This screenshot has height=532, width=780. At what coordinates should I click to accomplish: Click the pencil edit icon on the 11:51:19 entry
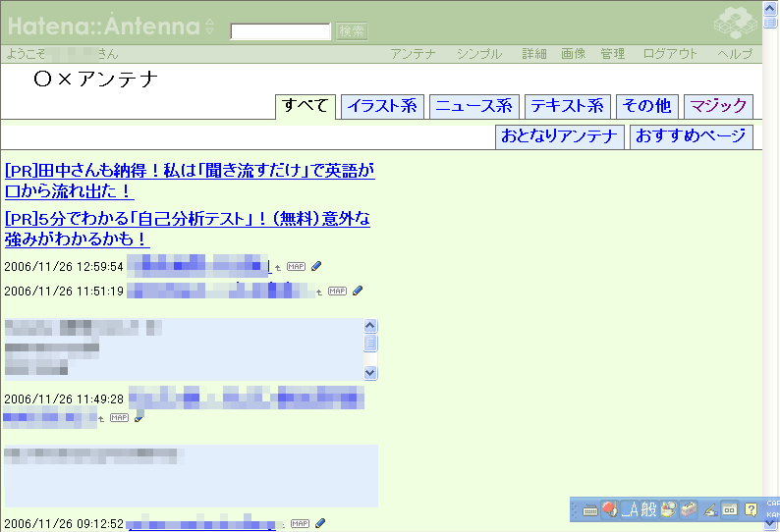click(x=358, y=291)
